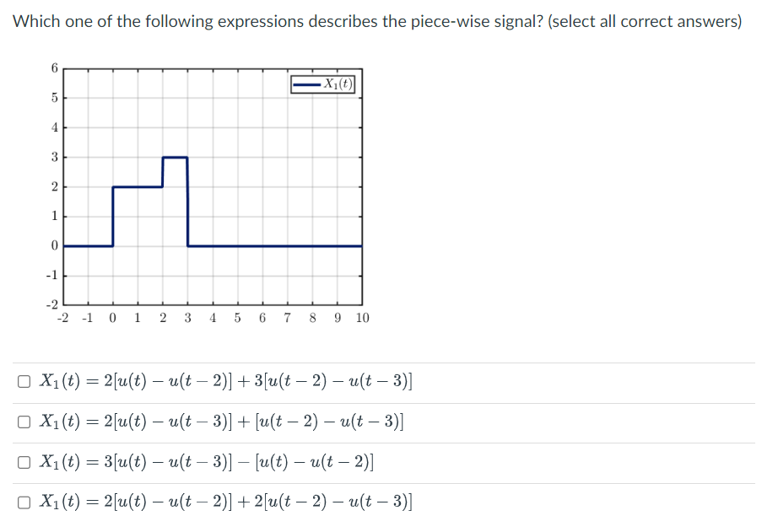Click the signal step at t equals 2

pyautogui.click(x=162, y=171)
